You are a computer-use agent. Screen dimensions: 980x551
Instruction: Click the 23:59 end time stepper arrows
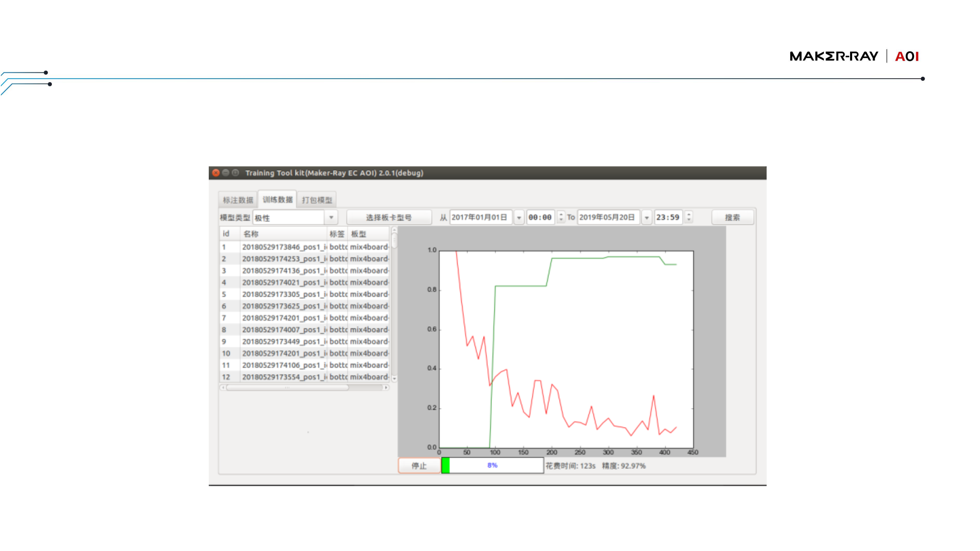tap(689, 217)
